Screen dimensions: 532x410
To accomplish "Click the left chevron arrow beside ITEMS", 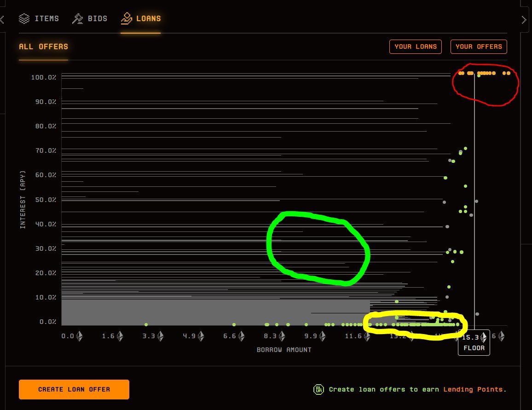I will [x=2, y=19].
